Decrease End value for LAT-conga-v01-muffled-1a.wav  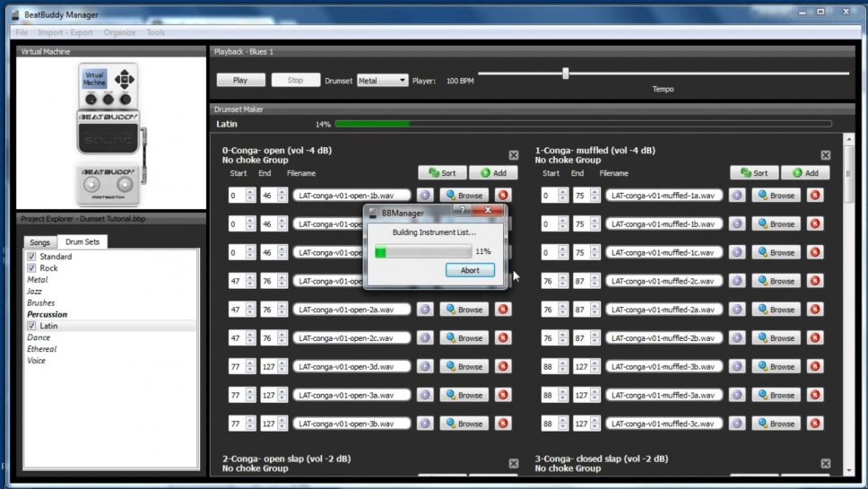tap(595, 198)
